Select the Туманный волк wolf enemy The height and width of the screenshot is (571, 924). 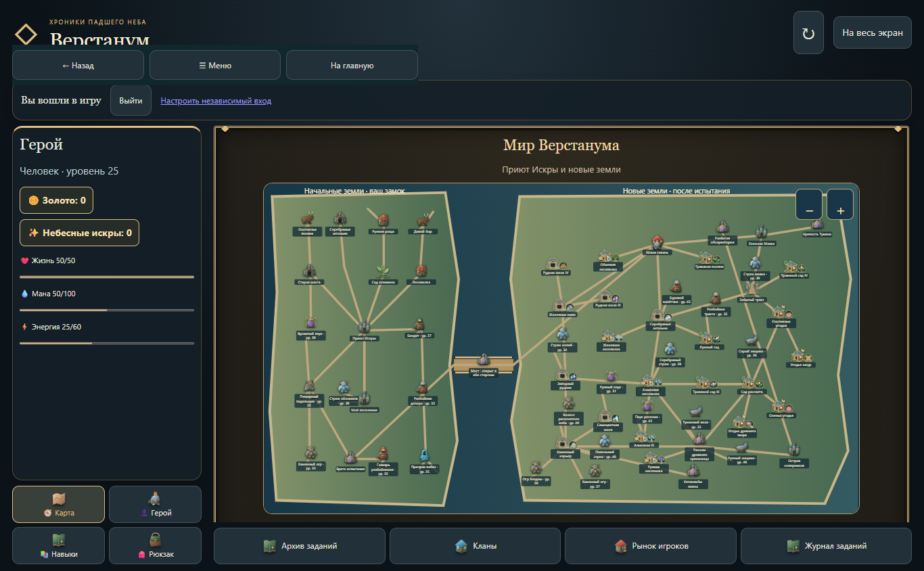click(x=695, y=412)
